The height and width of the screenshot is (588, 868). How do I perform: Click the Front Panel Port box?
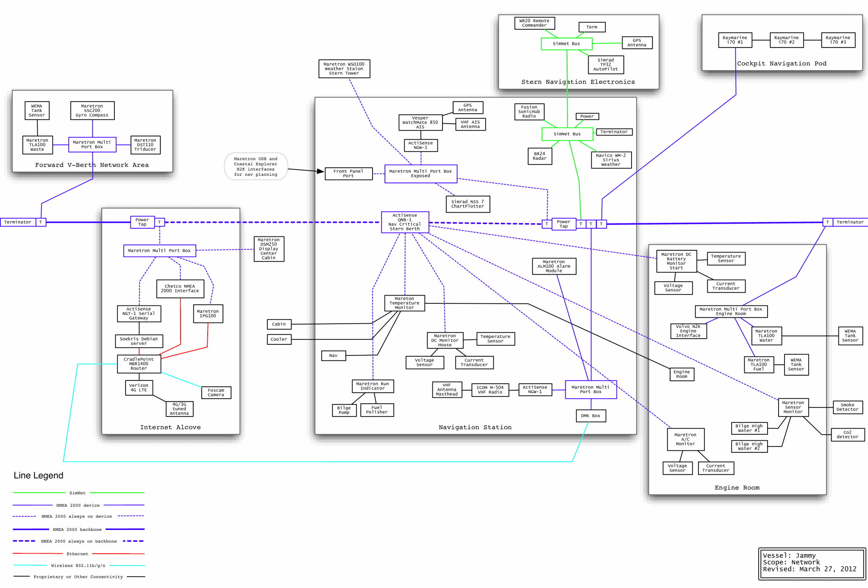point(348,174)
